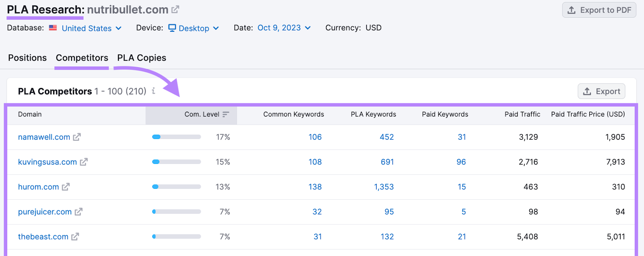The image size is (644, 256).
Task: Click PLA keywords value 1,353
Action: (384, 187)
